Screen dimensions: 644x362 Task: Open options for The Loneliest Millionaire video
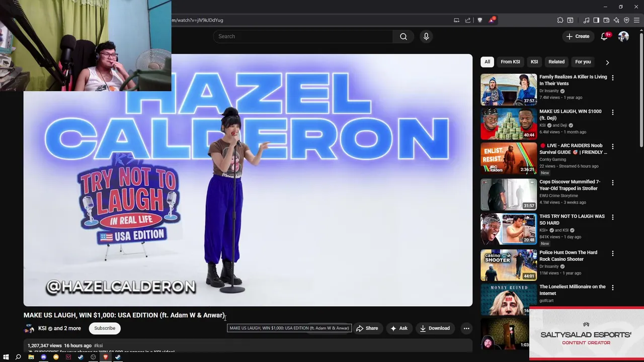[x=612, y=288]
